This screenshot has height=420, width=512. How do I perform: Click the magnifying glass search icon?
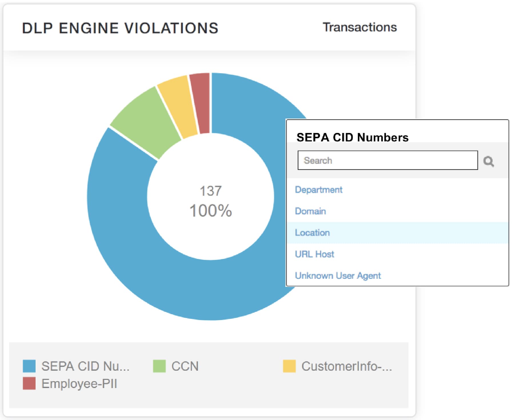(x=488, y=161)
